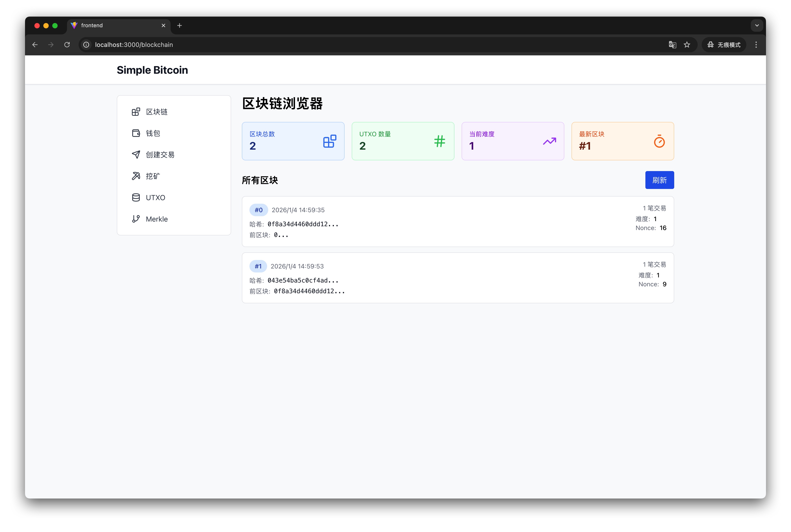
Task: Open a new browser tab
Action: (179, 25)
